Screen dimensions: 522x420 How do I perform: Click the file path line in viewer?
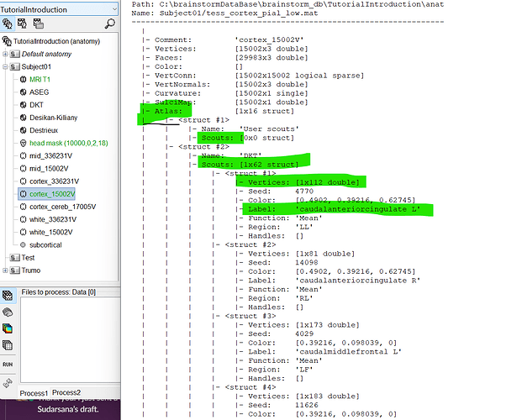coord(287,4)
